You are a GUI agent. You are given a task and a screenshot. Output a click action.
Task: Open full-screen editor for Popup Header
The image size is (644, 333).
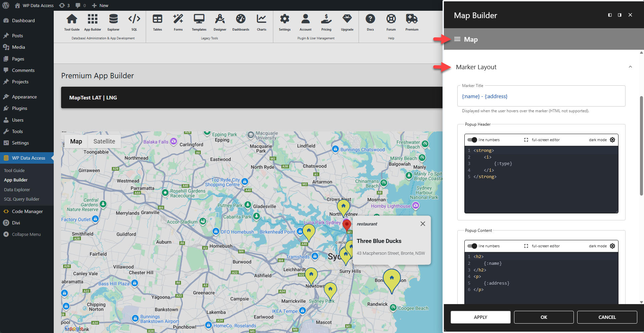[525, 140]
